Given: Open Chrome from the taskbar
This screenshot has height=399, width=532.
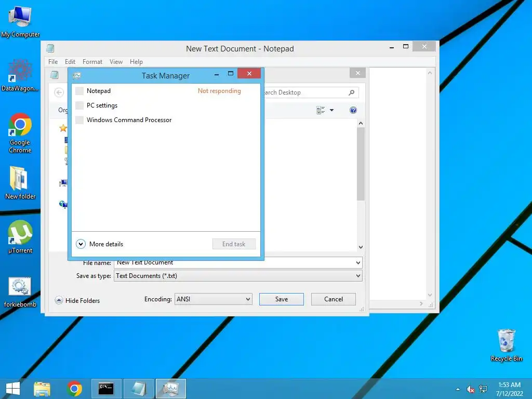Looking at the screenshot, I should pyautogui.click(x=74, y=389).
